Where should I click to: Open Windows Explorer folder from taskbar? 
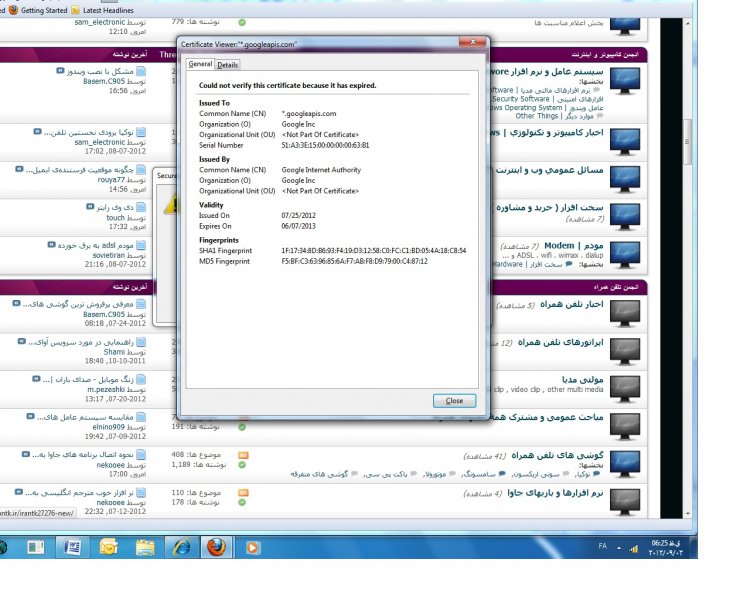click(x=145, y=547)
